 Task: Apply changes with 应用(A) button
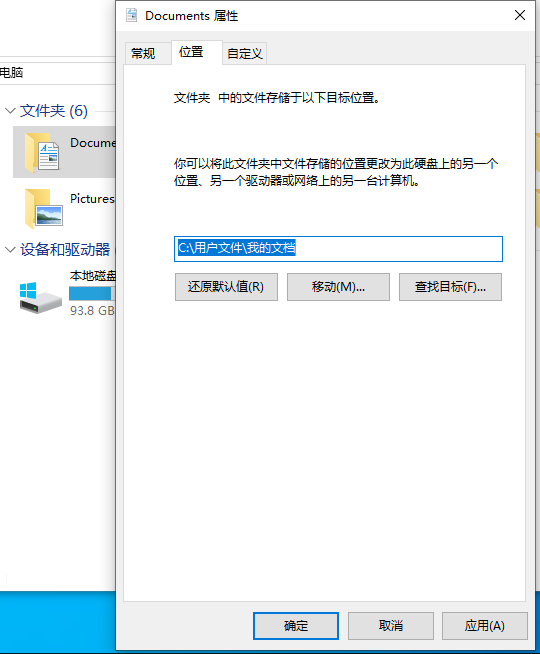(485, 626)
